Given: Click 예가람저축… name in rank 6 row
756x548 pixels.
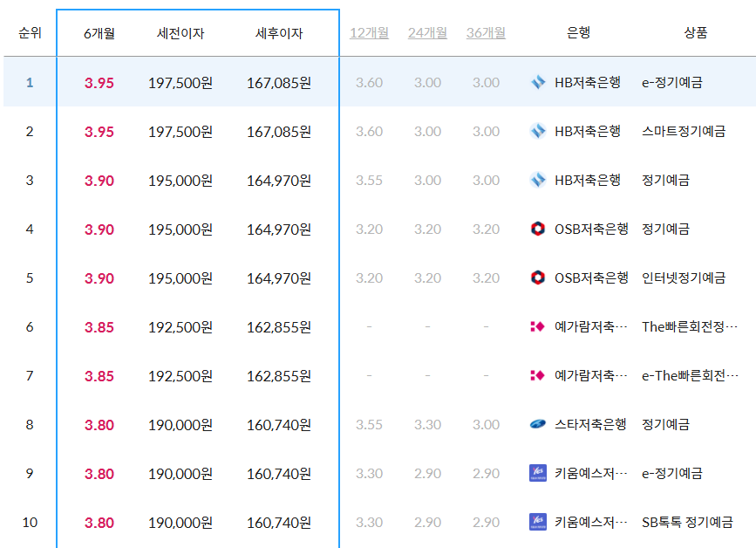Looking at the screenshot, I should tap(590, 326).
